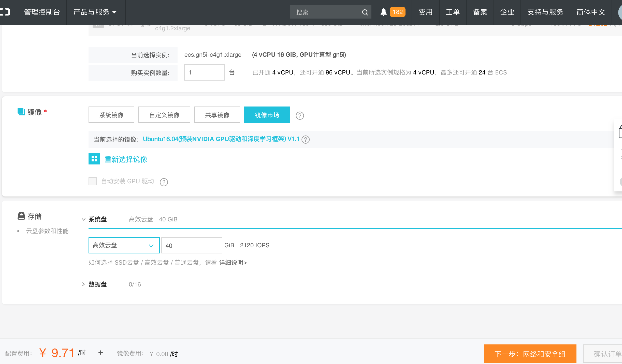Click help icon beside 自动安装 GPU 驱动

tap(164, 182)
